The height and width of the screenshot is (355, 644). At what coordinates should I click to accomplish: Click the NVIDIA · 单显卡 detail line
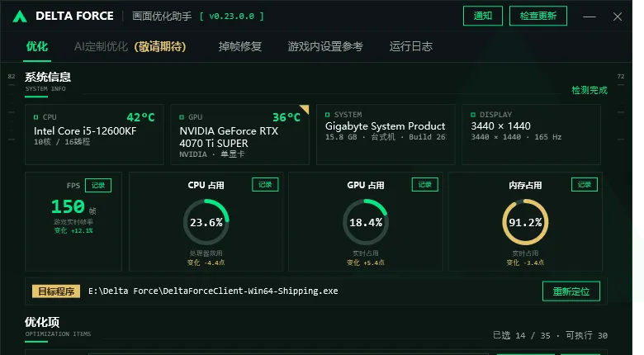[212, 154]
